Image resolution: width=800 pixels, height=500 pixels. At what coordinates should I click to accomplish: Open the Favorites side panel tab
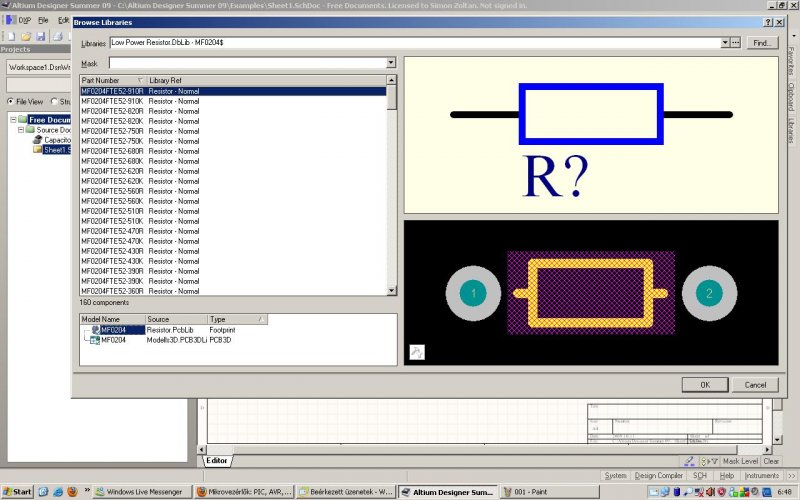(791, 61)
